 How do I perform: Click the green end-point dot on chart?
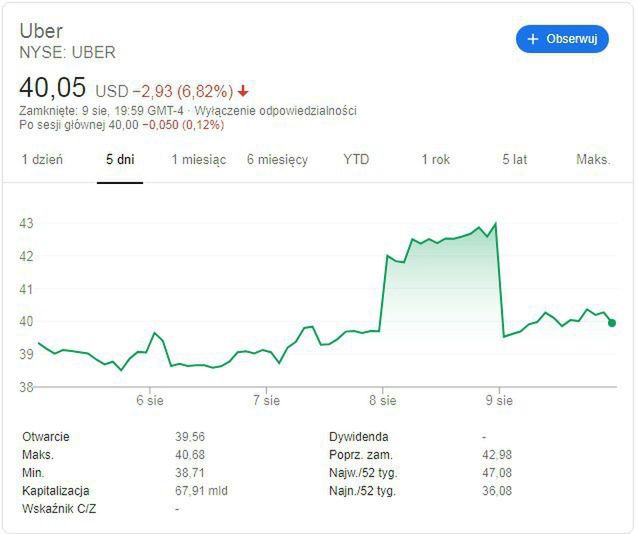click(611, 322)
